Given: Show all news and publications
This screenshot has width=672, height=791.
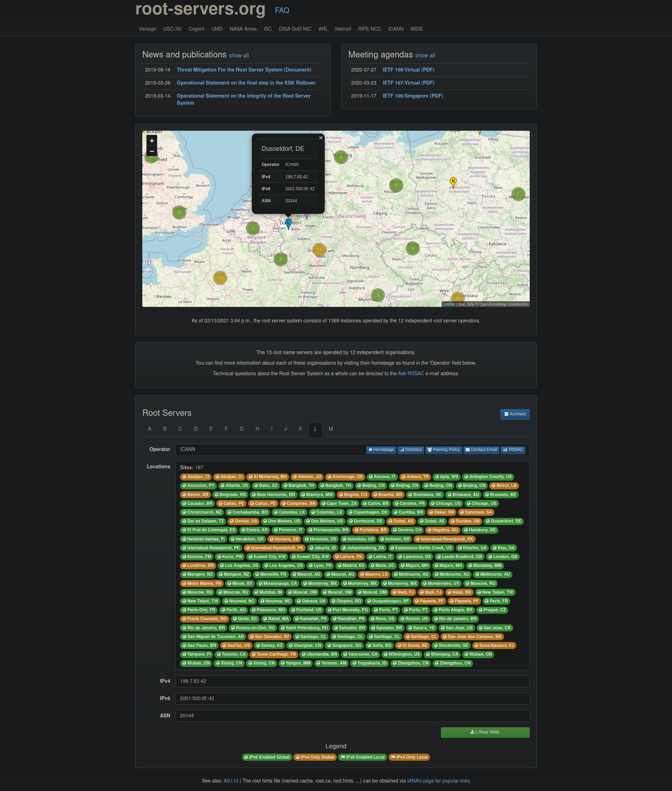Looking at the screenshot, I should (238, 56).
